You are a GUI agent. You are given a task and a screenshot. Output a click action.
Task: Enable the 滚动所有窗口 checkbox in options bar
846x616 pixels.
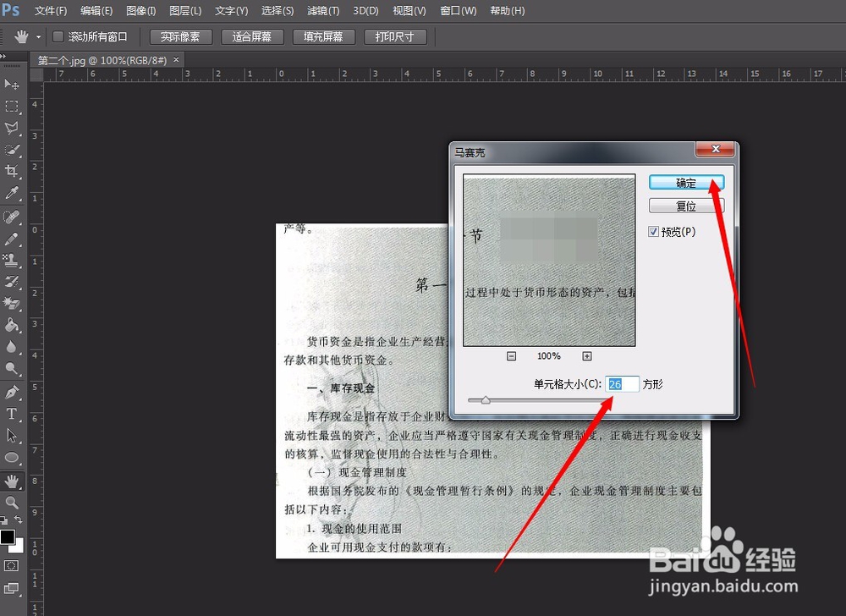tap(58, 36)
